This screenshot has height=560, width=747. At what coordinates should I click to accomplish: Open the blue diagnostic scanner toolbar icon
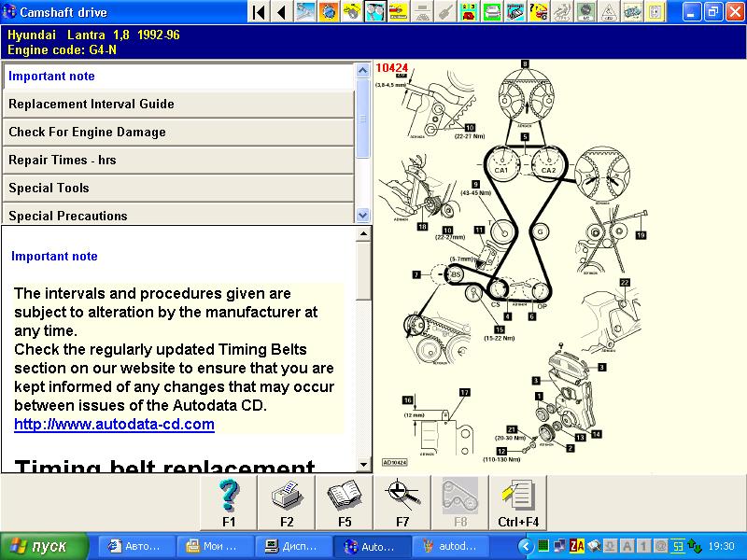pos(515,11)
